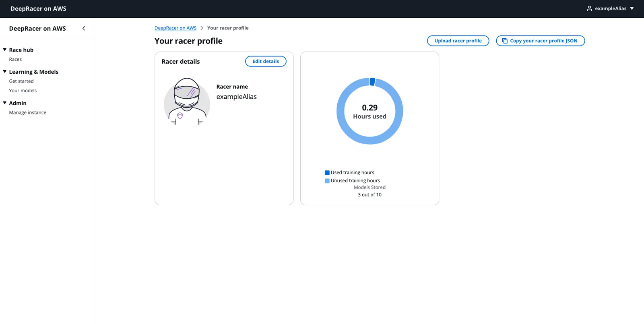Follow the DeepRacer on AWS breadcrumb link

tap(175, 28)
